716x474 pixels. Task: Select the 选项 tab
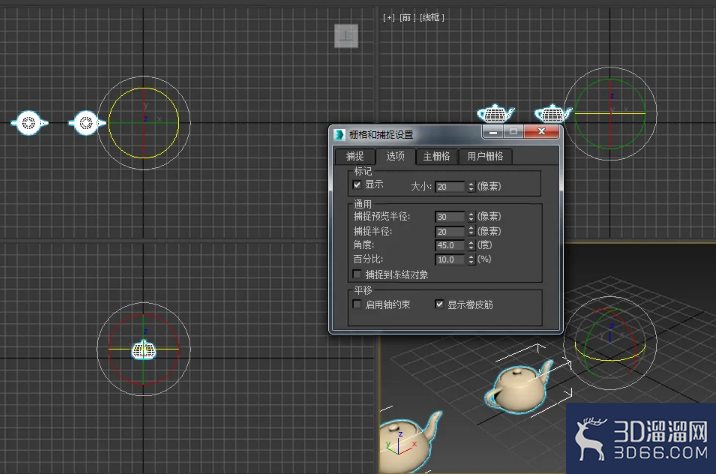click(x=395, y=156)
